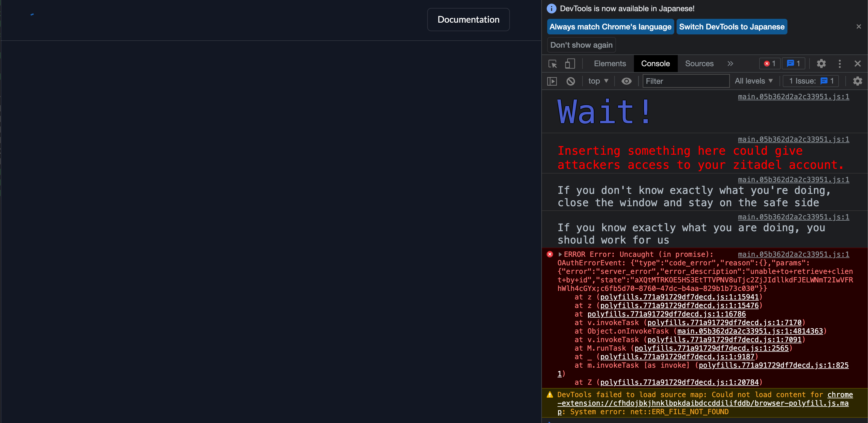The width and height of the screenshot is (868, 423).
Task: Switch to the Sources tab
Action: click(x=699, y=63)
